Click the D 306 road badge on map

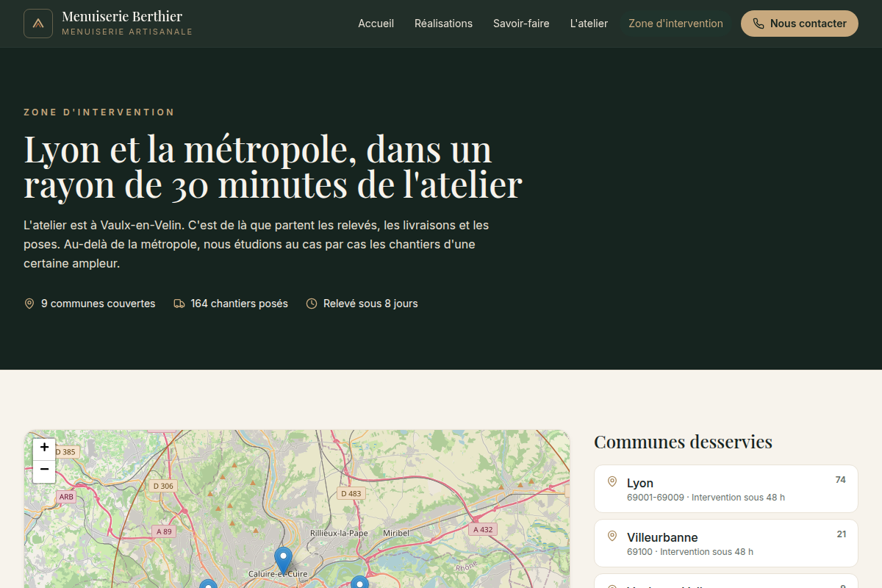(163, 486)
